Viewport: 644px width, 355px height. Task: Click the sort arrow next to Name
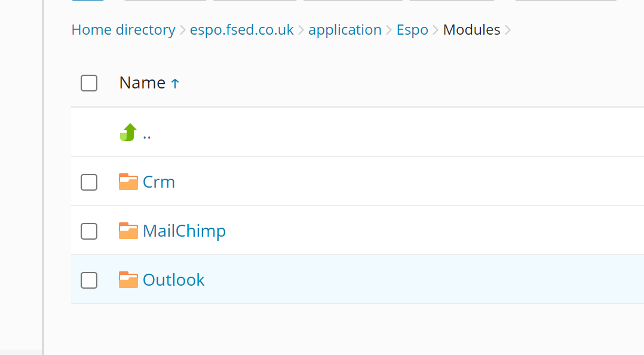[175, 84]
